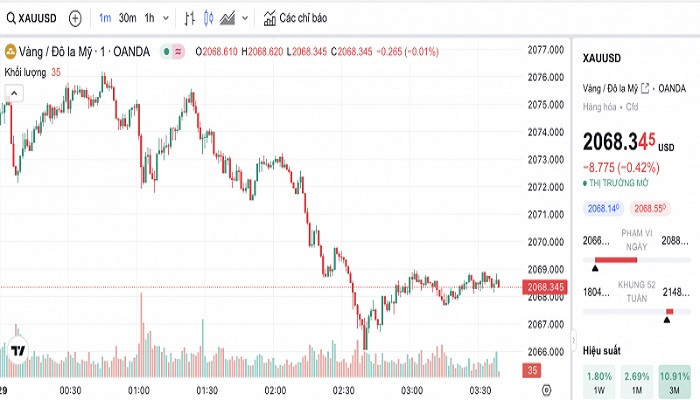This screenshot has height=400, width=700.
Task: Open the chart time settings icon at bottom right
Action: tap(546, 388)
